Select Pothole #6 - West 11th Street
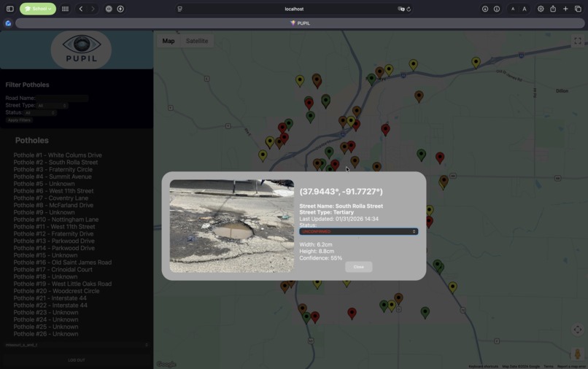 (54, 191)
